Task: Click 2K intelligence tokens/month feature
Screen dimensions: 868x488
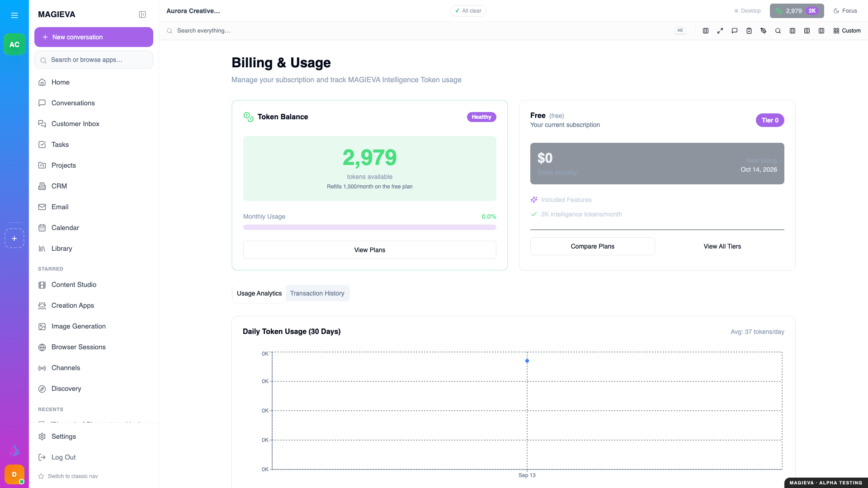Action: click(581, 214)
